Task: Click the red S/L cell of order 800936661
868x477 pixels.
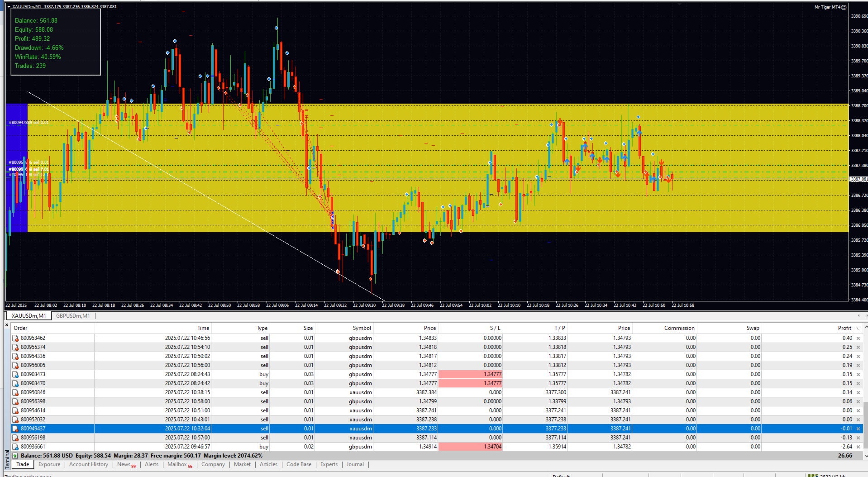Action: (x=471, y=447)
